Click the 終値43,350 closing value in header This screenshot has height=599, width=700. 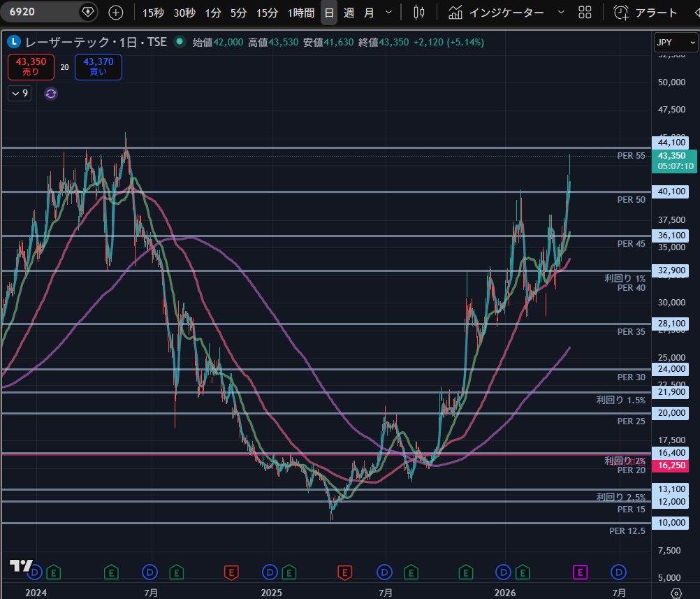coord(384,42)
